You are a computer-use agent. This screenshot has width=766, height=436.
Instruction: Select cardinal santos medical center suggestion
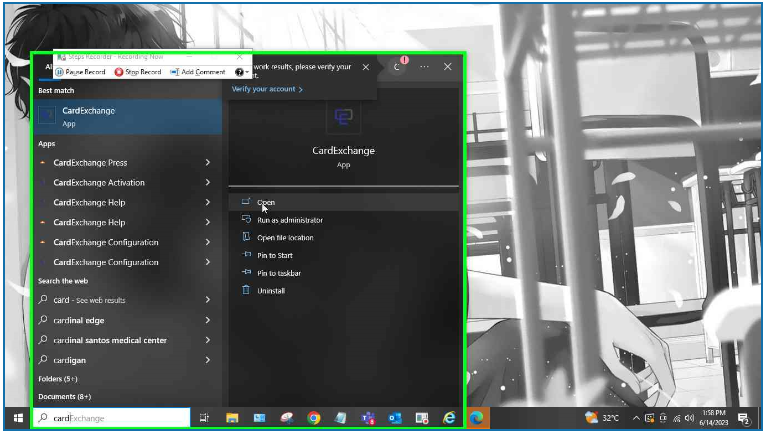pos(110,340)
